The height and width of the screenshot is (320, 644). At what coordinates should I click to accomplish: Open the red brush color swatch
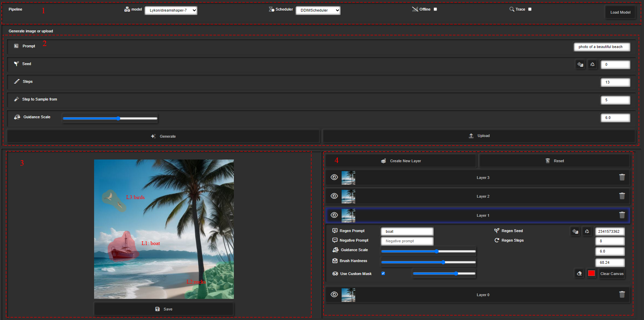591,273
